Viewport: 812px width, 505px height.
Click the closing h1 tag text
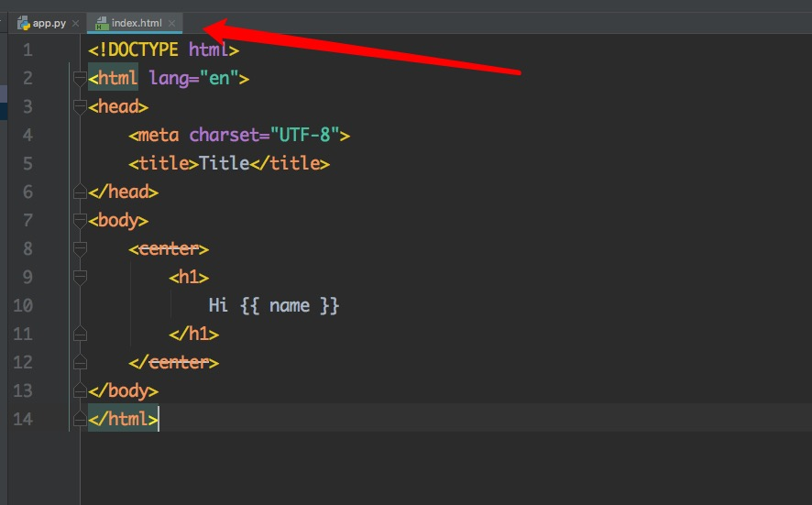194,335
